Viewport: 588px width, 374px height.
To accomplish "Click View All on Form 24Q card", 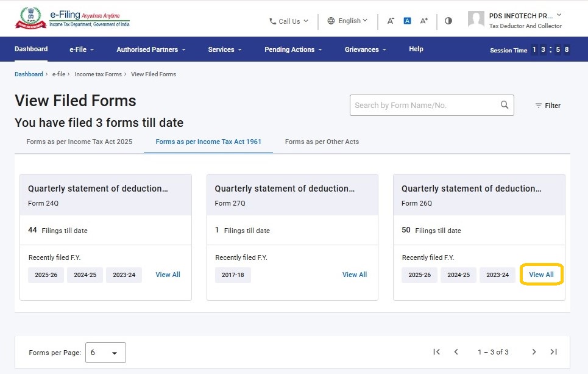I will [168, 275].
